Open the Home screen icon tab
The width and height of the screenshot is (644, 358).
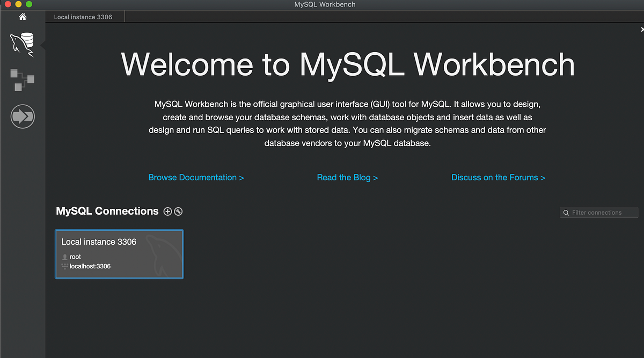pyautogui.click(x=23, y=17)
